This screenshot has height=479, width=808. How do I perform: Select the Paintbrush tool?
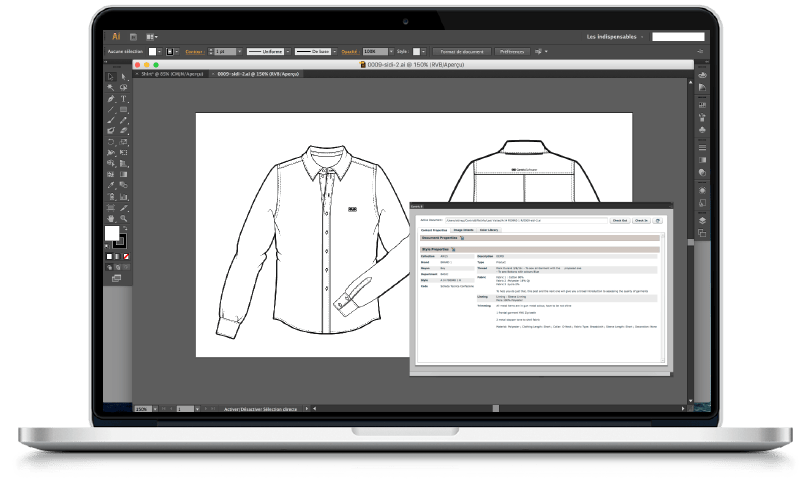coord(111,120)
